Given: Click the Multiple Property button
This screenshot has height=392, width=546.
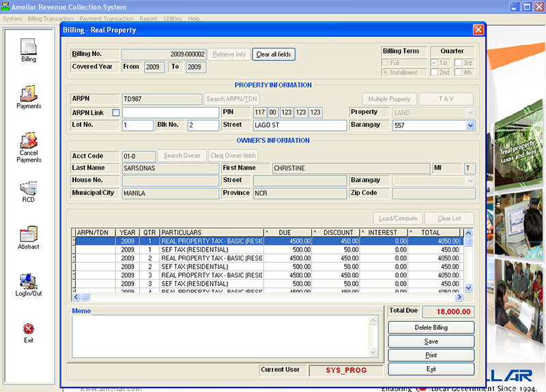Looking at the screenshot, I should click(389, 99).
